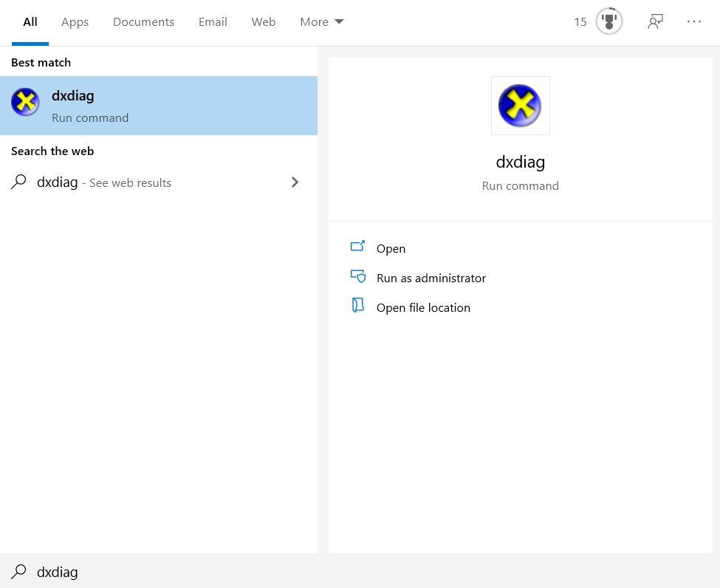Click the rewards points count 15
This screenshot has height=588, width=720.
[x=580, y=21]
